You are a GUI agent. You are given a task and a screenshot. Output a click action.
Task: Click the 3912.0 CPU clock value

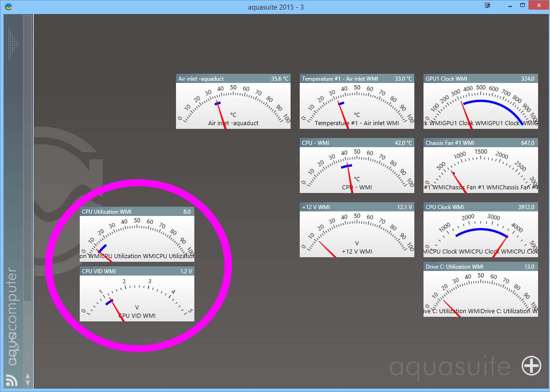(526, 207)
